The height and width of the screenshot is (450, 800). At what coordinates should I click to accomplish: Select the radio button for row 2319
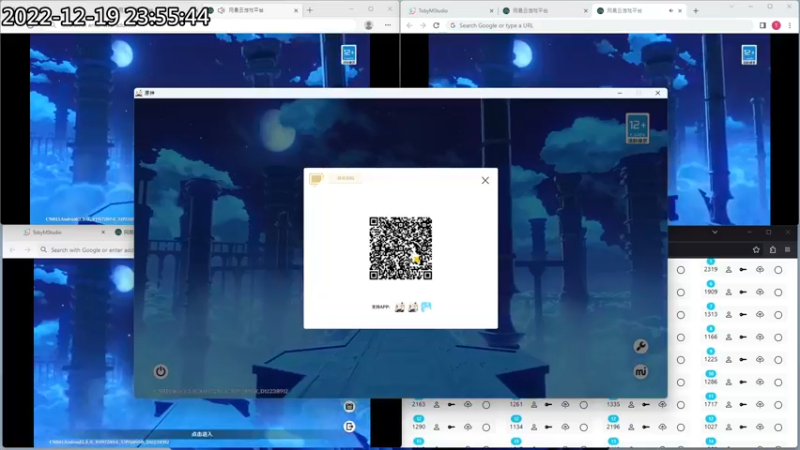(x=778, y=270)
